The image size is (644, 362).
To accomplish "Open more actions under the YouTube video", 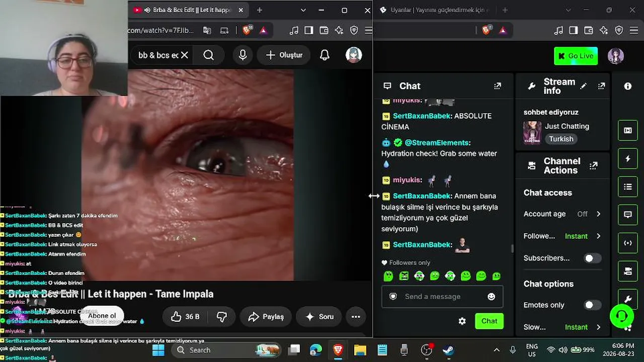I will coord(356,317).
